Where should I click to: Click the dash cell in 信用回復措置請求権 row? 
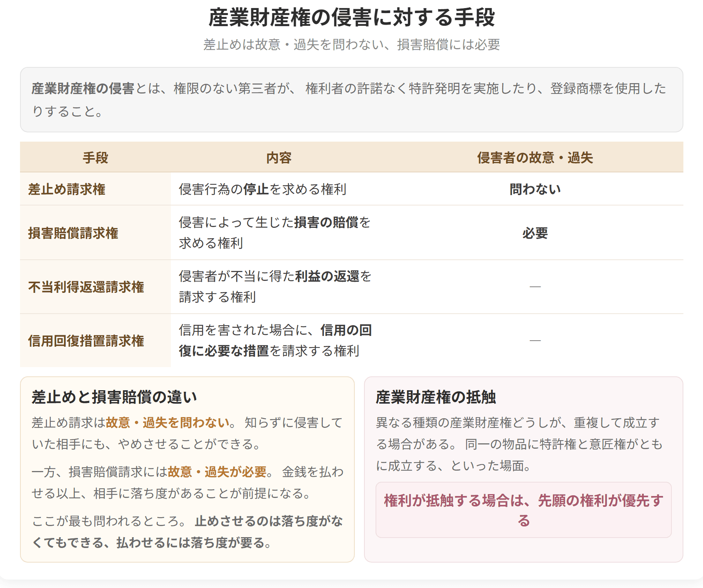(535, 341)
